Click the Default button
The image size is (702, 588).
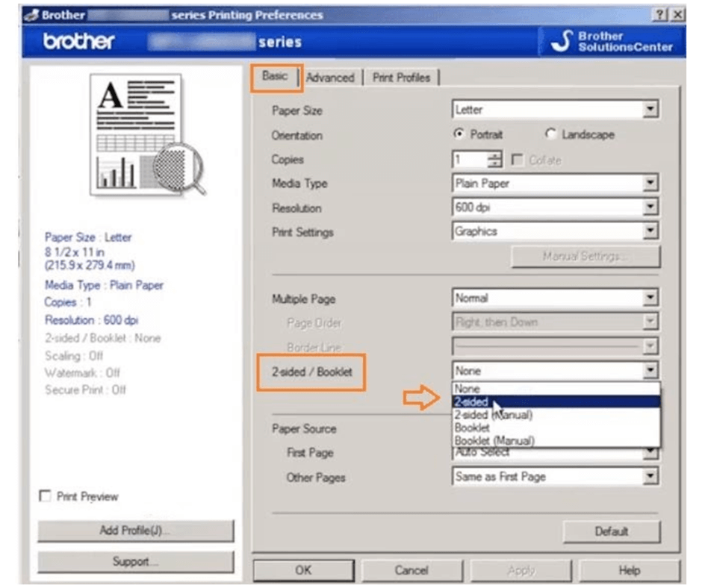[611, 532]
